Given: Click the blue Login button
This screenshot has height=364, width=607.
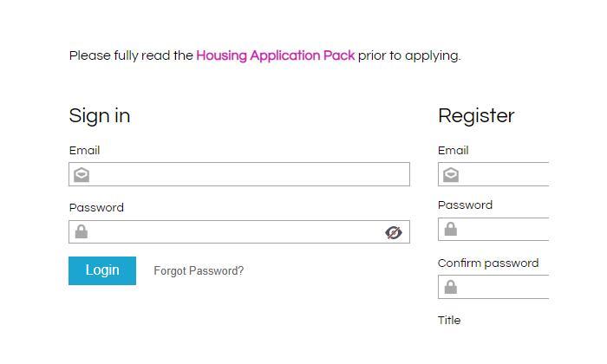Looking at the screenshot, I should [102, 270].
